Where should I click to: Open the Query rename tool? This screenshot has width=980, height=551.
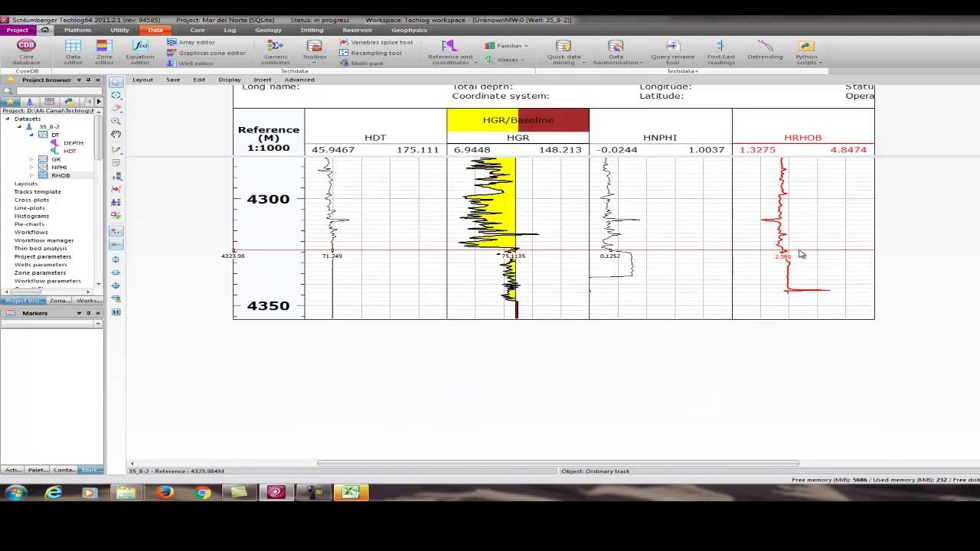coord(673,51)
